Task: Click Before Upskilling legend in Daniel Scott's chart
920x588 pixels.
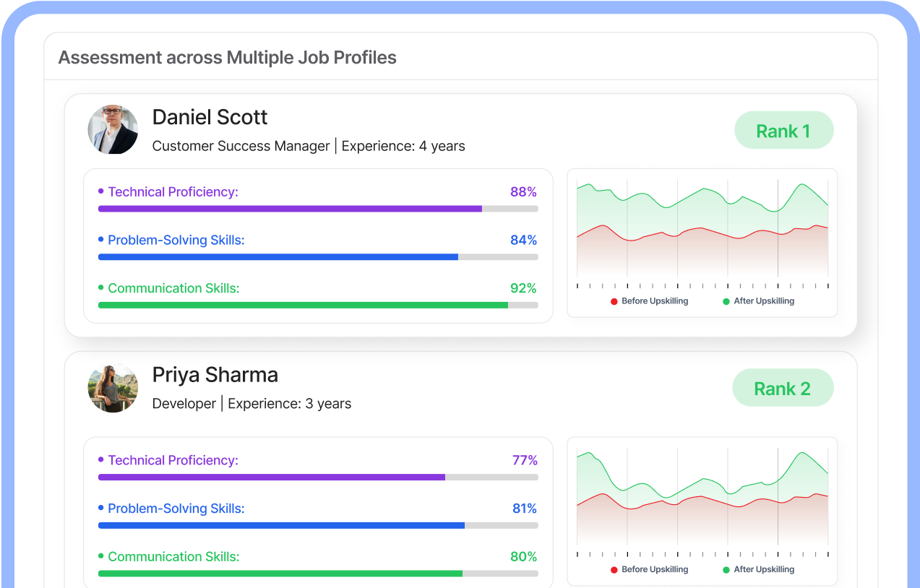Action: pos(655,301)
